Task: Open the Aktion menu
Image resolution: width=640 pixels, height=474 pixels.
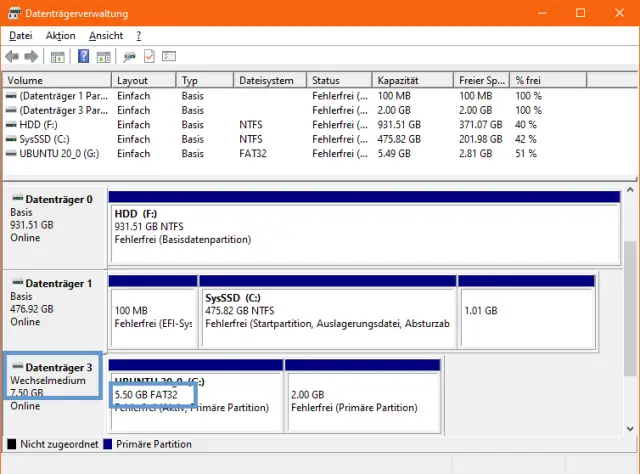Action: pos(60,35)
